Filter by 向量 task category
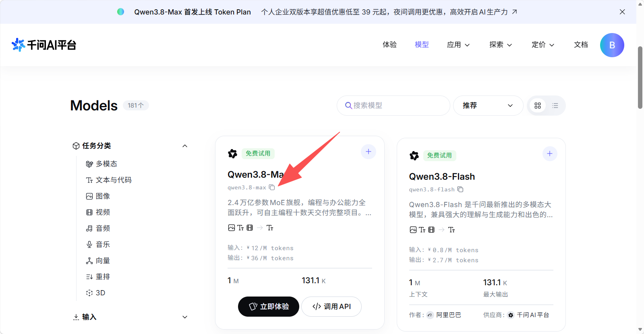 [98, 261]
